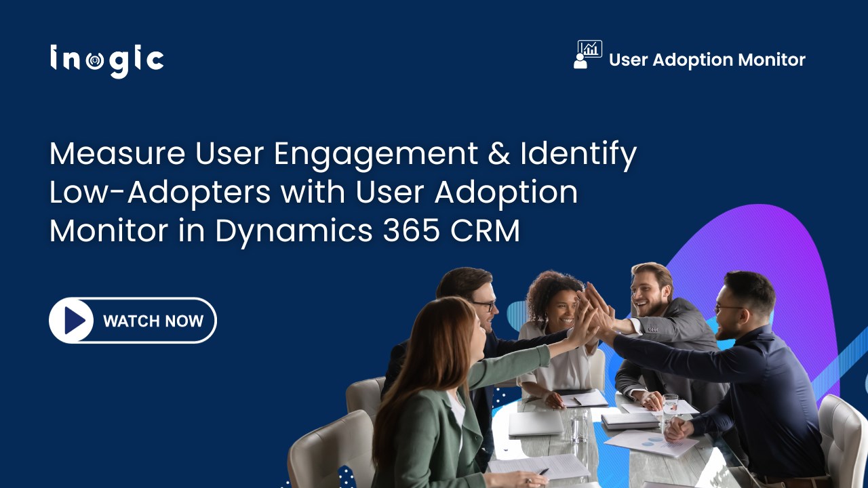Click the play triangle icon
868x488 pixels.
74,321
